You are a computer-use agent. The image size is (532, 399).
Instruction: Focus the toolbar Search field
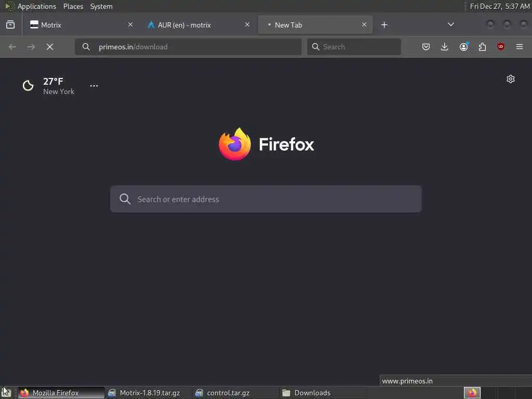(354, 47)
